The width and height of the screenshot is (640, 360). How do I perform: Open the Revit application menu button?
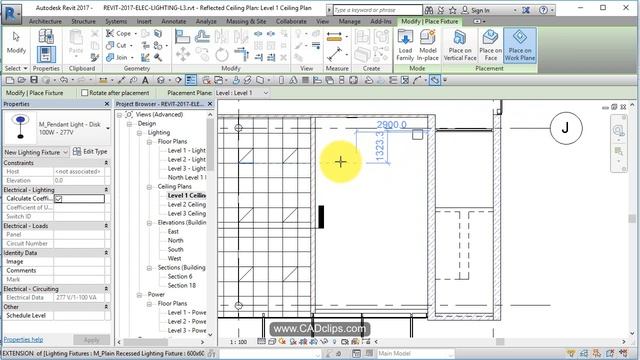pyautogui.click(x=11, y=13)
